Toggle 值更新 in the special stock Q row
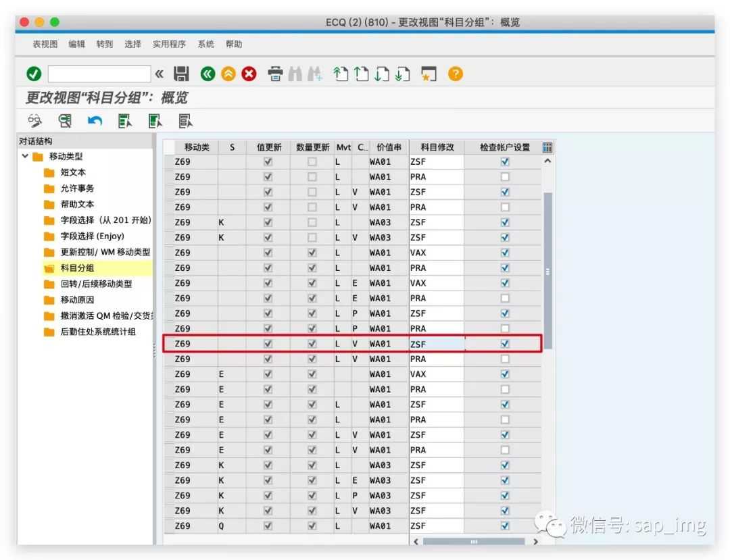The width and height of the screenshot is (730, 560). (268, 526)
